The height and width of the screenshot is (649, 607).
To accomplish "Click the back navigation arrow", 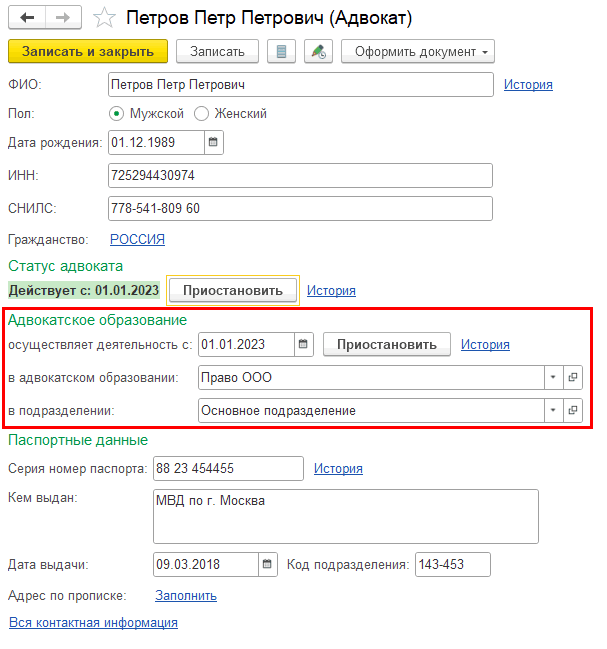I will (x=27, y=18).
